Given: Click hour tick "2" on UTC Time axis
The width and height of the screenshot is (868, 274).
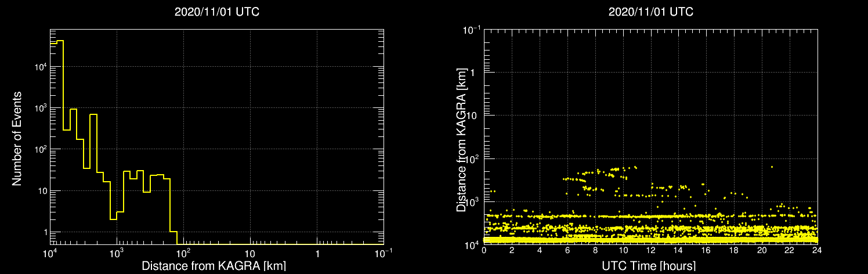Looking at the screenshot, I should coord(512,251).
